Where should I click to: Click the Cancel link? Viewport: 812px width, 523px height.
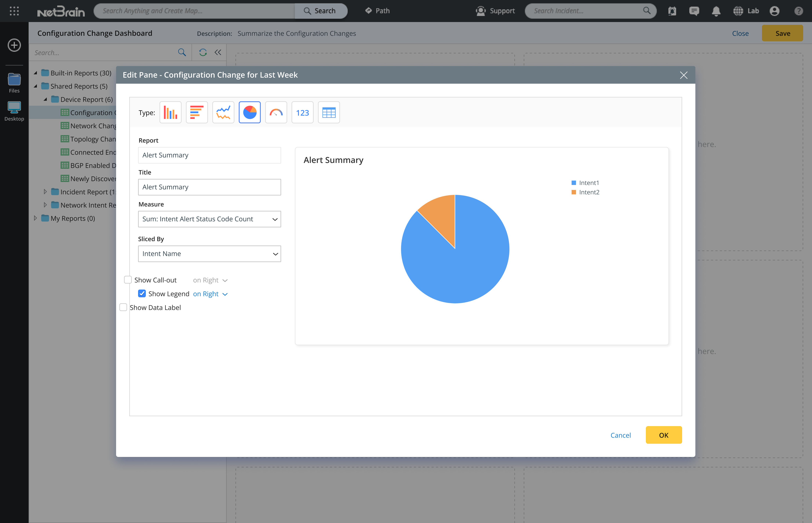[620, 435]
